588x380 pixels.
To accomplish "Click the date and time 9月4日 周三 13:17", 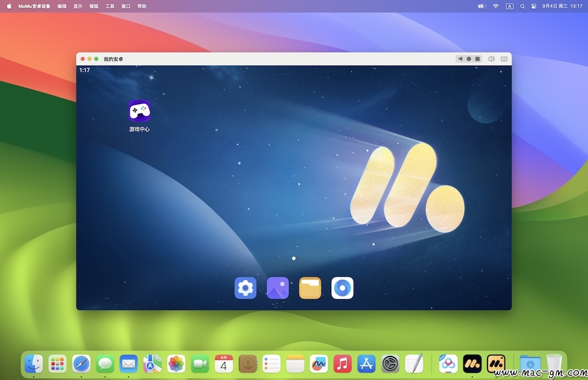I will coord(562,6).
